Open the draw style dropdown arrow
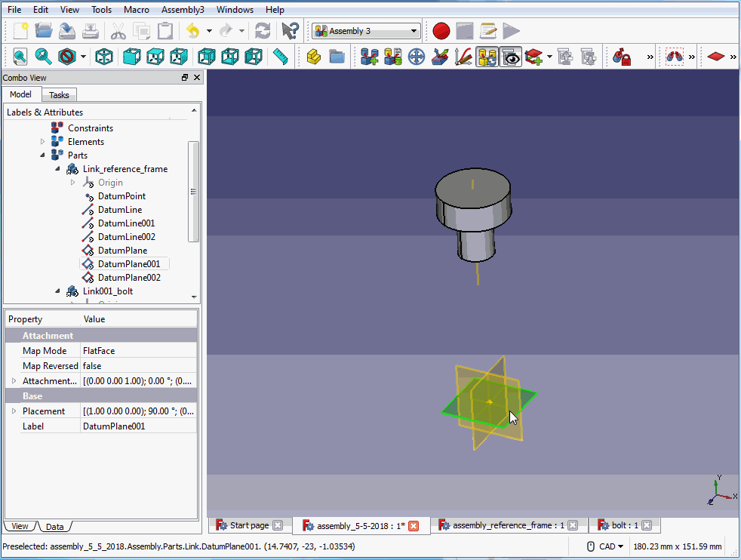The width and height of the screenshot is (741, 560). coord(83,57)
